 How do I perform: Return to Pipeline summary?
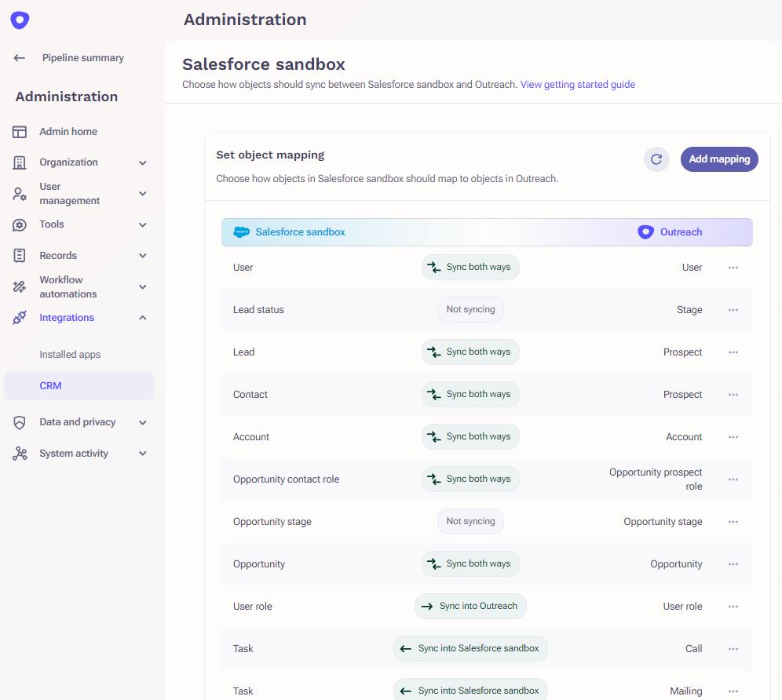[82, 58]
